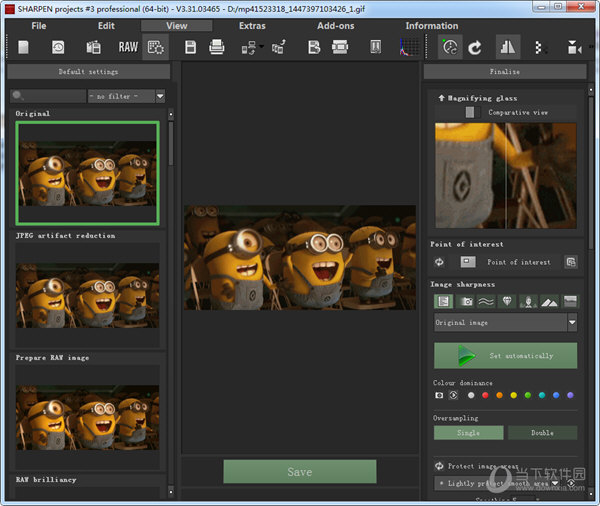Open the RAW module button

(x=128, y=47)
